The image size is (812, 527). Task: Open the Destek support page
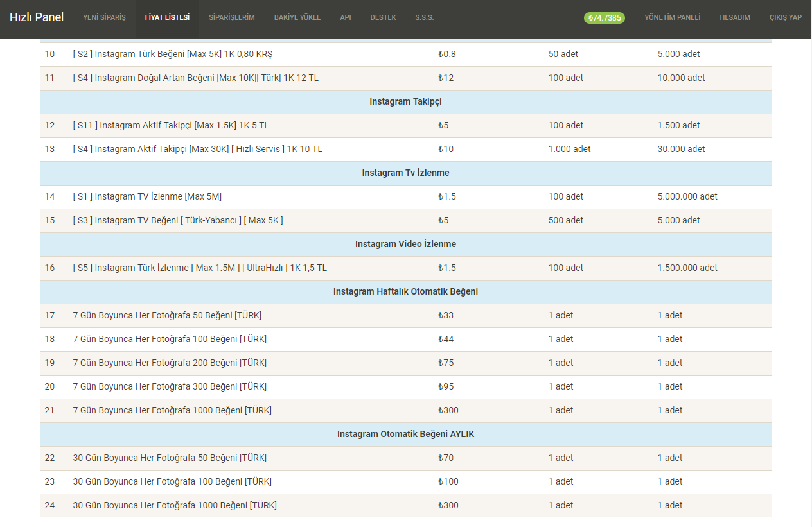383,18
